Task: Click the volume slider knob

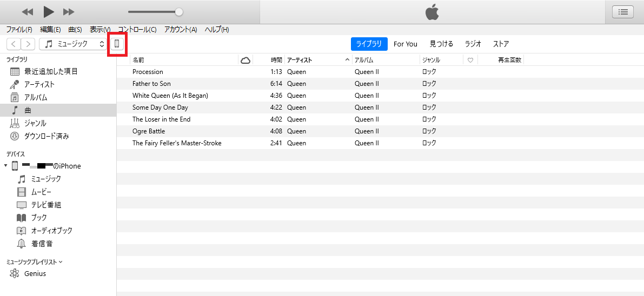Action: [178, 12]
